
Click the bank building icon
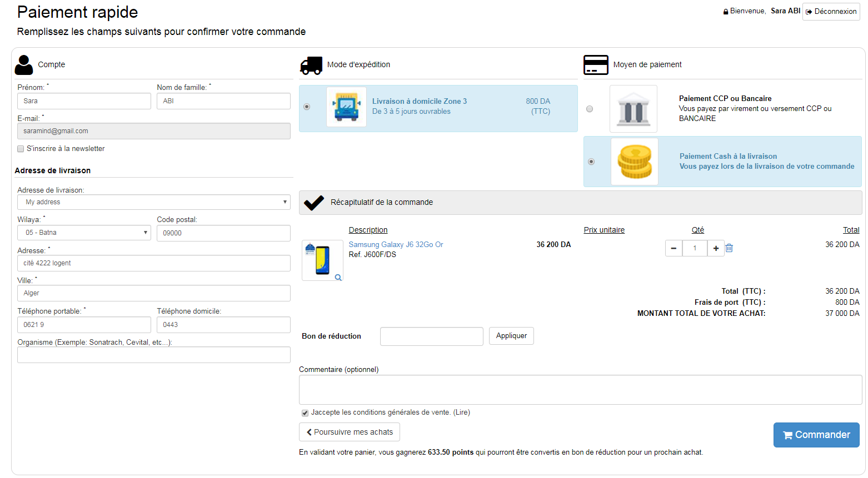coord(633,108)
